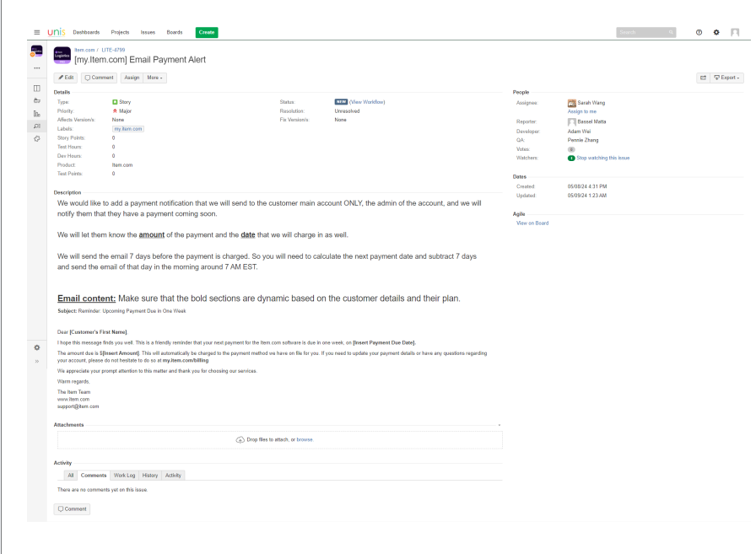Open the More actions dropdown
Viewport: 756px width, 554px height.
tap(155, 78)
